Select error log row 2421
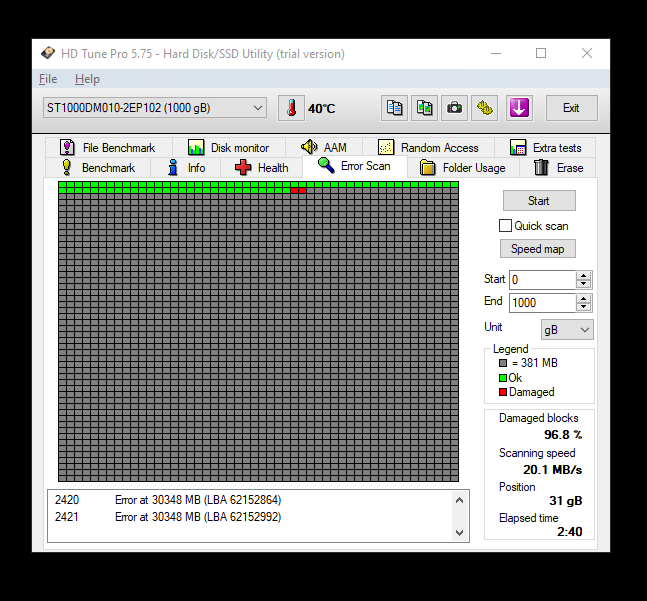 click(x=250, y=517)
